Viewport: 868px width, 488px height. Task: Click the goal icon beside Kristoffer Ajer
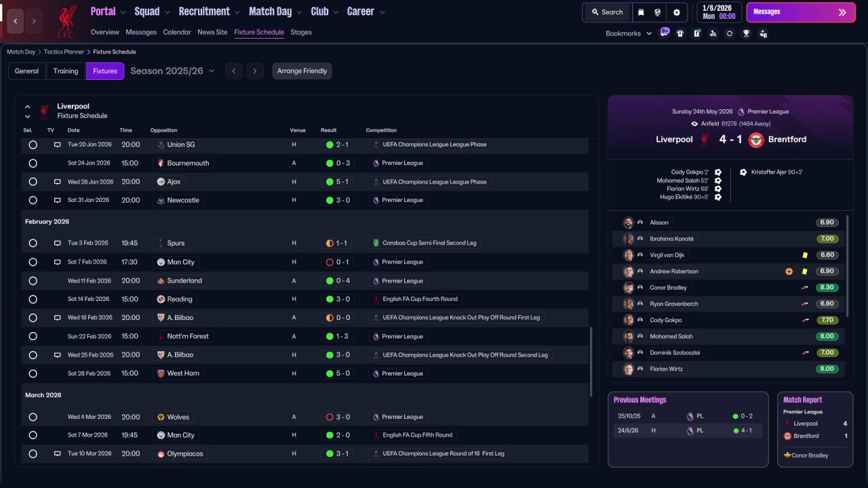(743, 172)
